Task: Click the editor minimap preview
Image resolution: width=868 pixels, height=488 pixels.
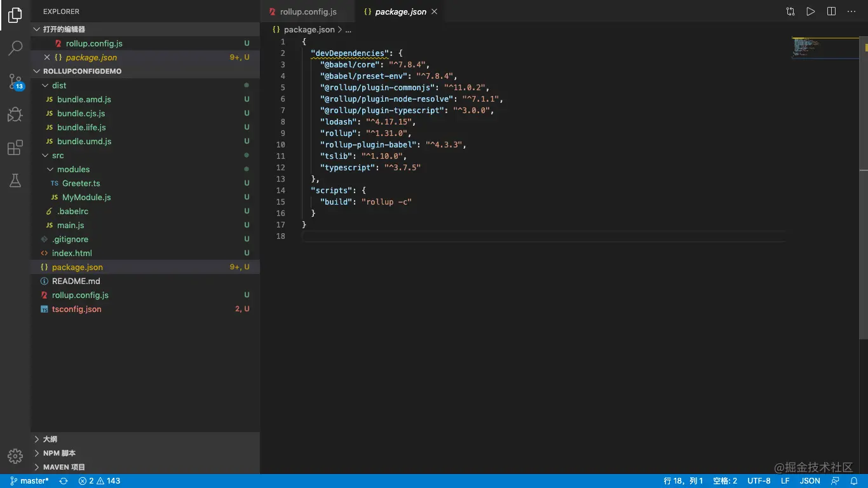Action: point(825,48)
